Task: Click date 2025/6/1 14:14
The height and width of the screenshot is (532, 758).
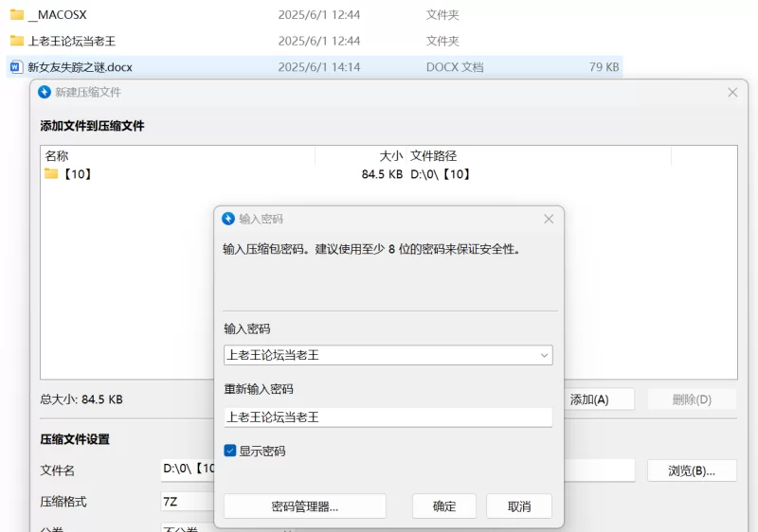Action: [319, 67]
